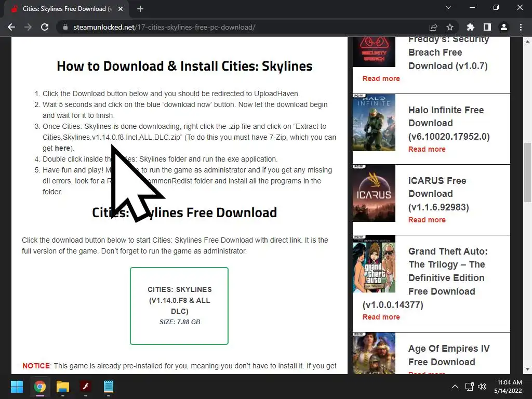
Task: Open the clock showing 11:04 AM
Action: click(508, 387)
